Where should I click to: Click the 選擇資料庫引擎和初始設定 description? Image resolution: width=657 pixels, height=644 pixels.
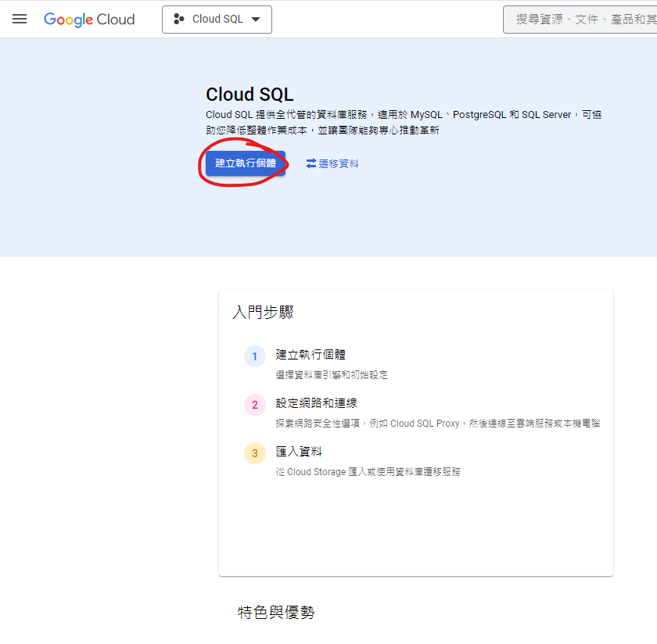[x=332, y=375]
